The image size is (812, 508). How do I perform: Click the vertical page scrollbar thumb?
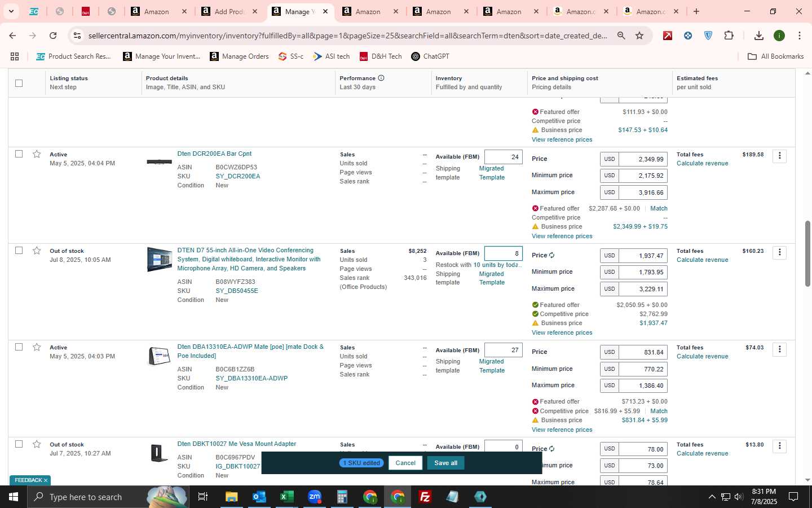click(807, 253)
